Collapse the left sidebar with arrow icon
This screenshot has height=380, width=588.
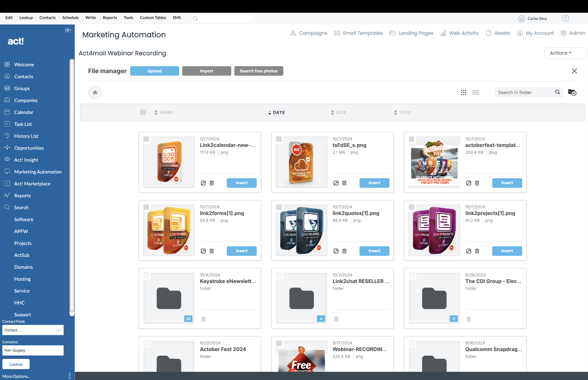(68, 30)
